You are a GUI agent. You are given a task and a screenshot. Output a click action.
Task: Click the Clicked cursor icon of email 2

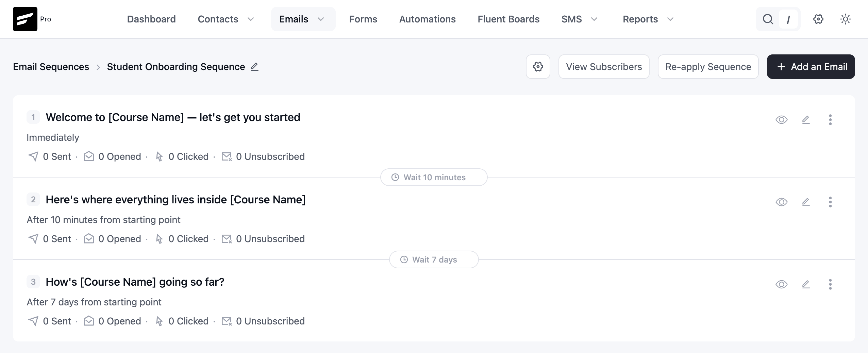[159, 239]
